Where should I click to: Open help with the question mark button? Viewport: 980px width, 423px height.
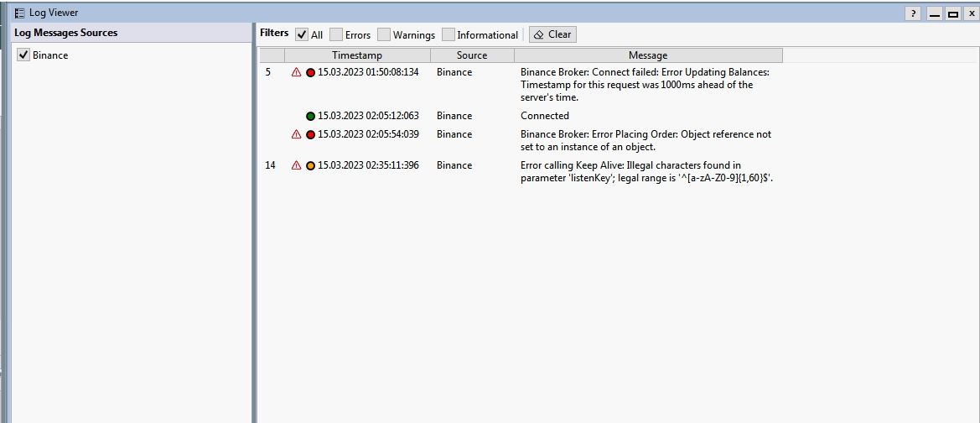913,13
